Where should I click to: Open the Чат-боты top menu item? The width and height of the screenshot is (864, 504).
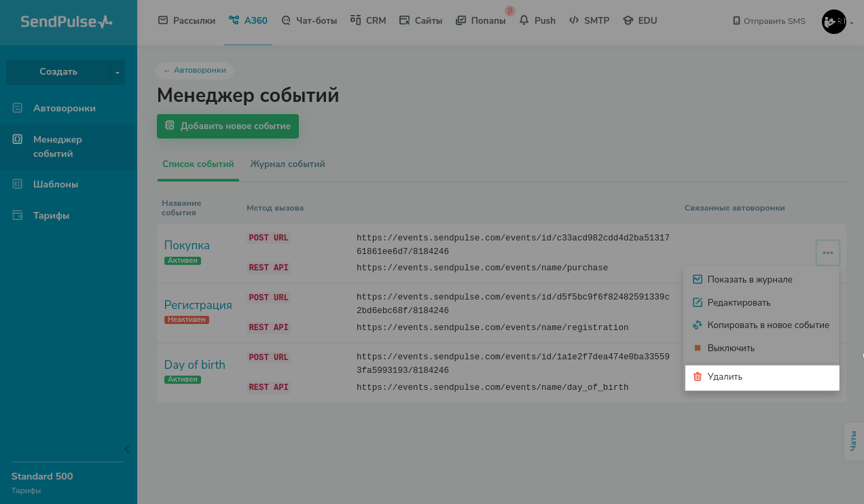pos(309,21)
